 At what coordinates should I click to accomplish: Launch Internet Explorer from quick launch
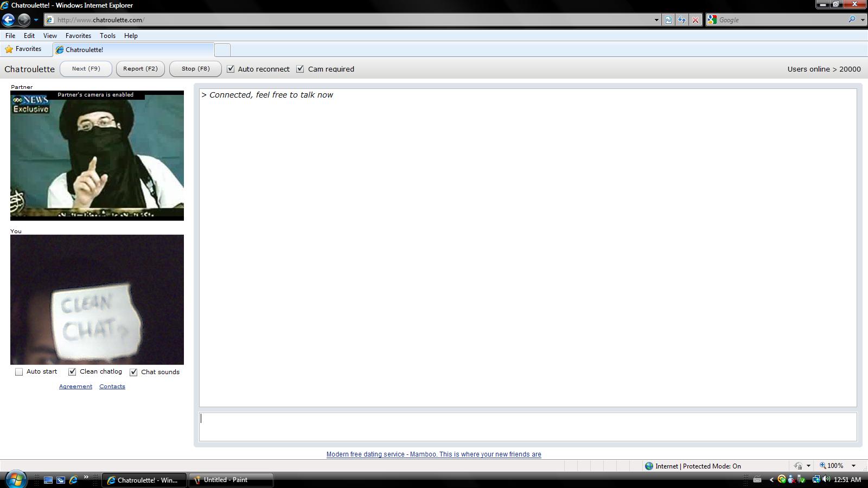(73, 480)
